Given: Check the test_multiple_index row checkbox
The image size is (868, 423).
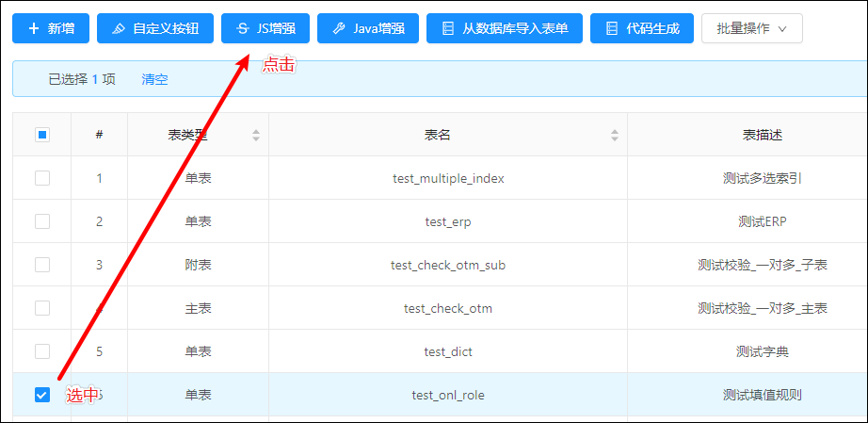Looking at the screenshot, I should tap(42, 178).
